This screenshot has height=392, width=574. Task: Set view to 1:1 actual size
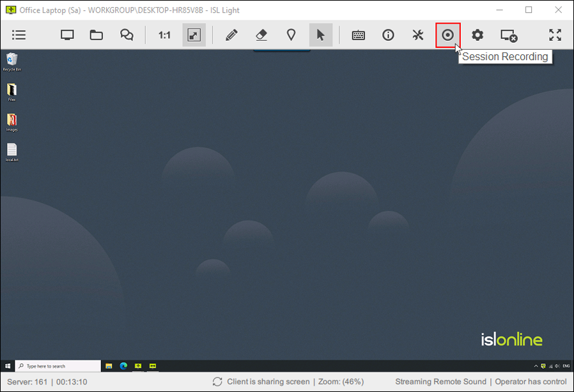pyautogui.click(x=164, y=35)
